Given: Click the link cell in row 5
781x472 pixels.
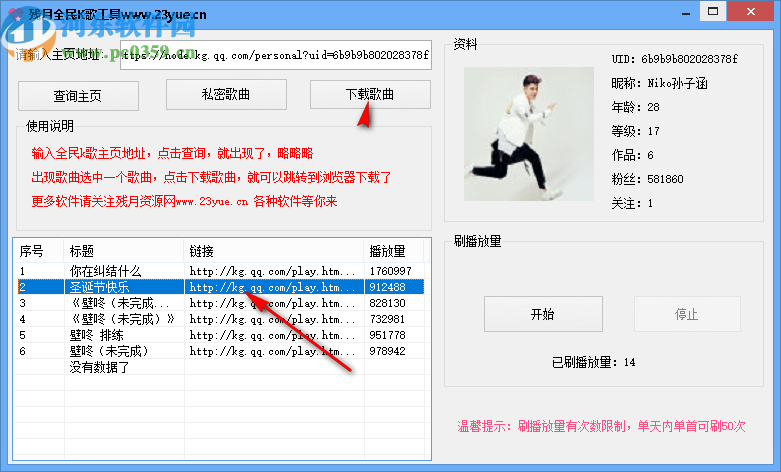Looking at the screenshot, I should (272, 335).
